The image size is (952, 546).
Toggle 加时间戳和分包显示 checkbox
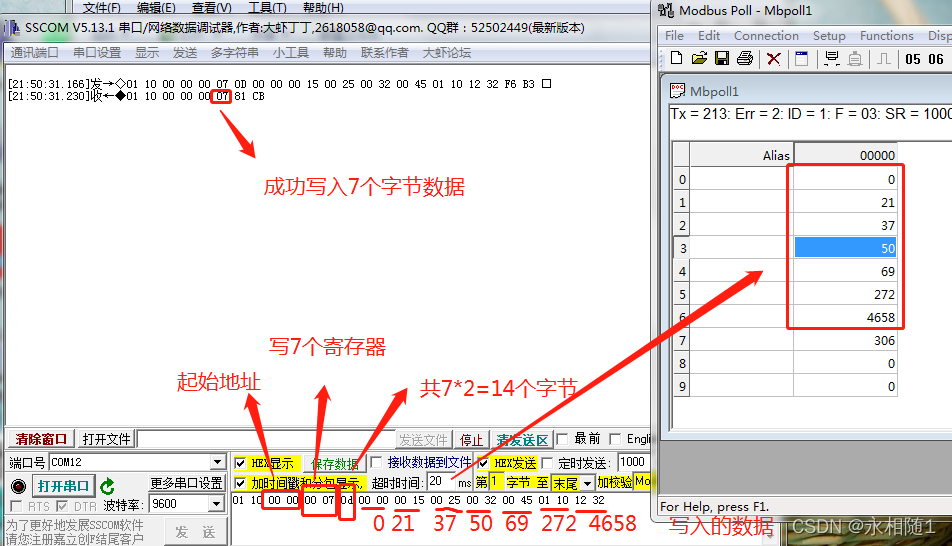tap(240, 483)
